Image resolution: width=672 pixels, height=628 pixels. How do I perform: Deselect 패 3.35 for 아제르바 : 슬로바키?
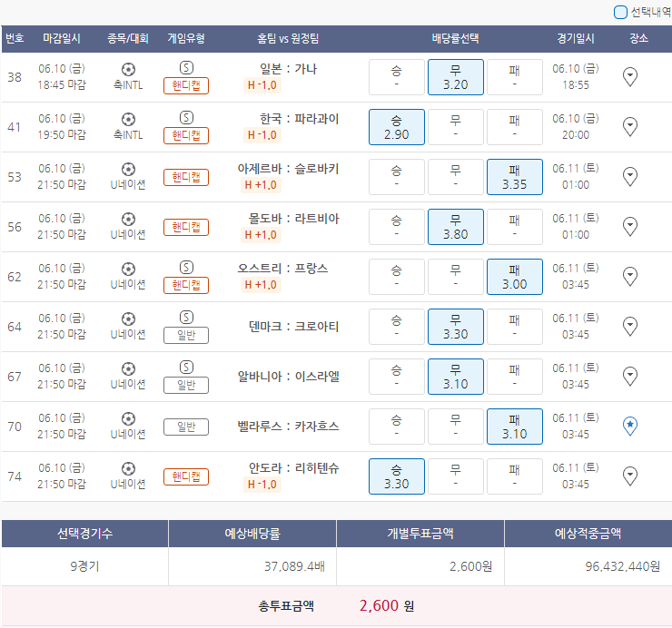(515, 177)
